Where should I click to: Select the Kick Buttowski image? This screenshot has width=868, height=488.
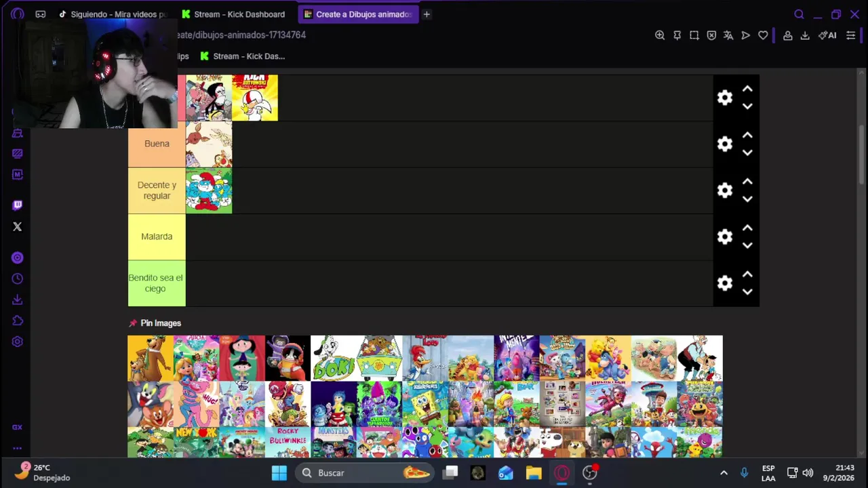[x=255, y=98]
